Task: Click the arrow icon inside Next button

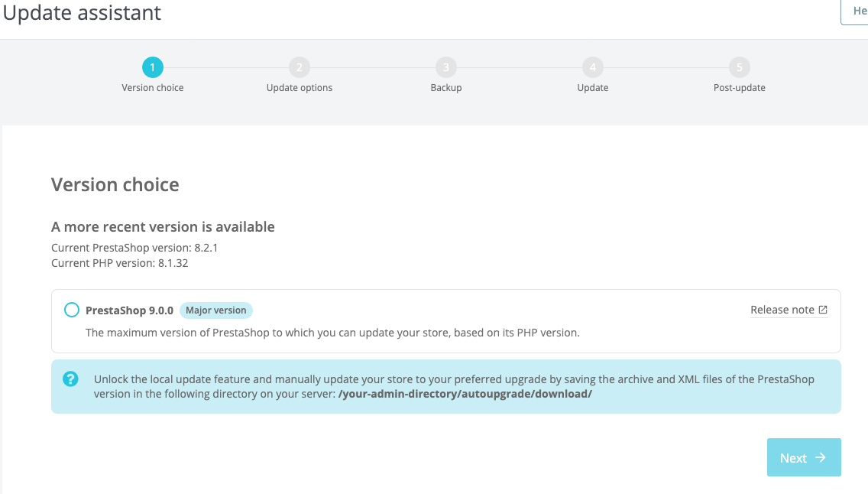Action: [821, 457]
